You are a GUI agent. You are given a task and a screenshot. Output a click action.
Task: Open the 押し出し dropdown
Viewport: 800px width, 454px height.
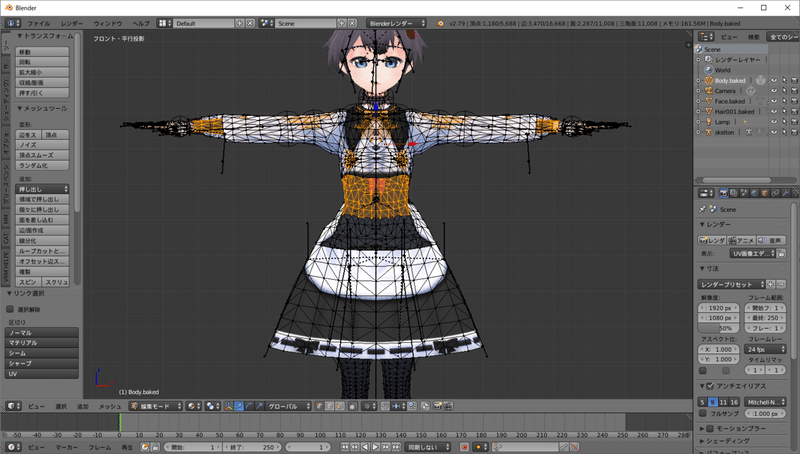pyautogui.click(x=43, y=189)
